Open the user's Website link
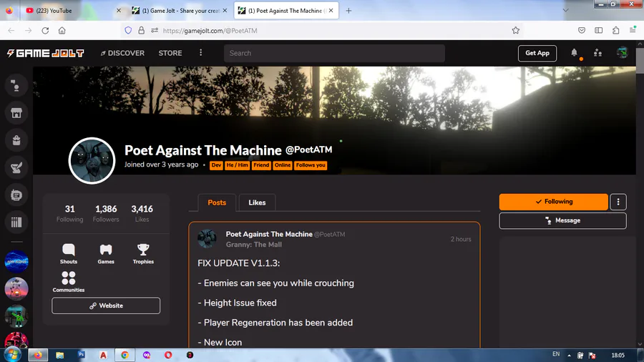The width and height of the screenshot is (644, 362). (106, 305)
